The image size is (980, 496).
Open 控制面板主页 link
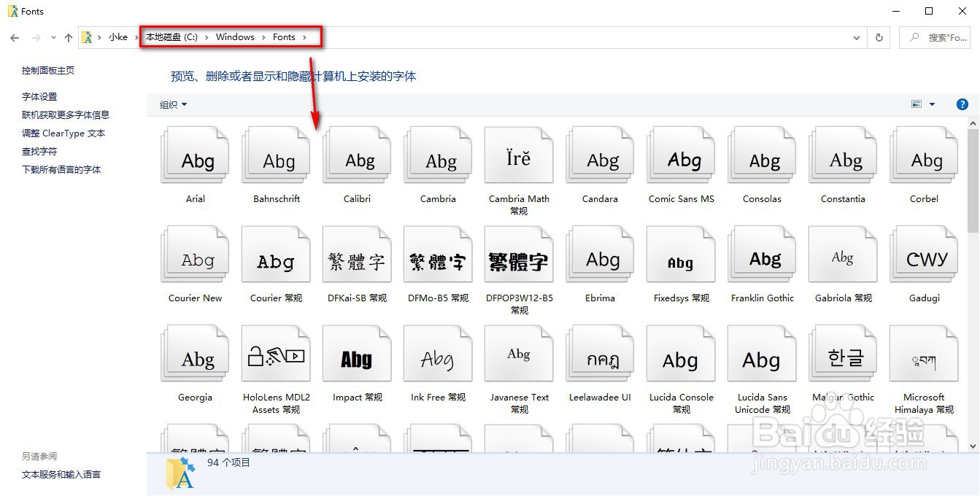tap(48, 71)
